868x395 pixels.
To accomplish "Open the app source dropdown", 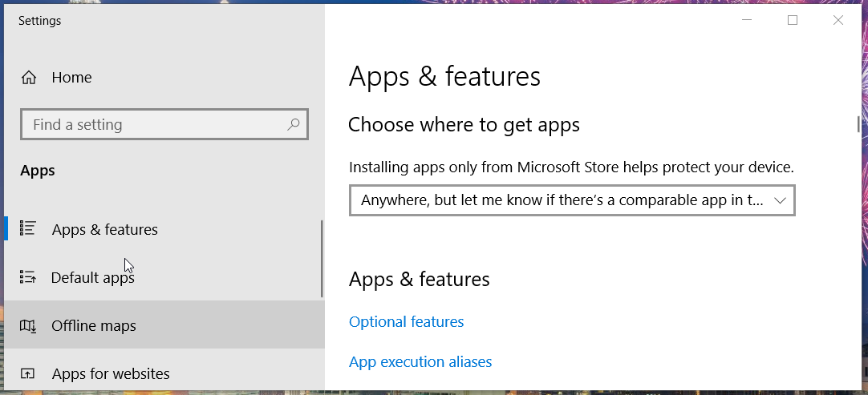I will click(572, 200).
